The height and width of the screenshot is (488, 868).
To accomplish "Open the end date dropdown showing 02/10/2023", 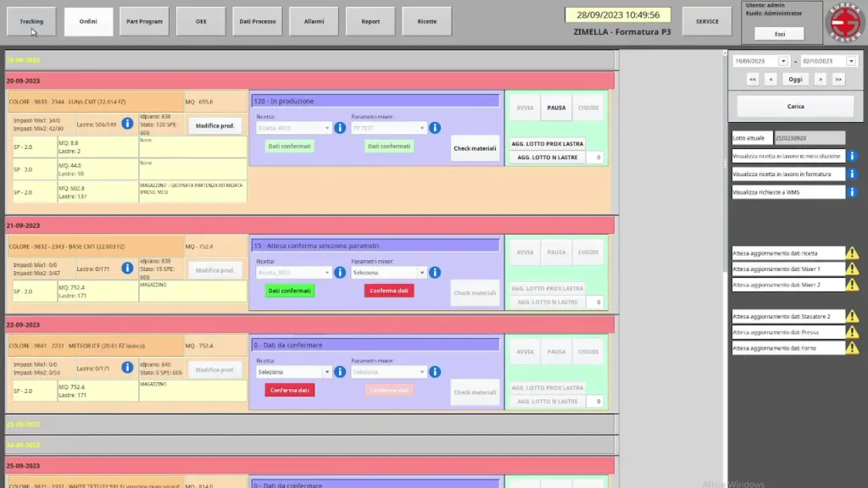I will pyautogui.click(x=851, y=61).
